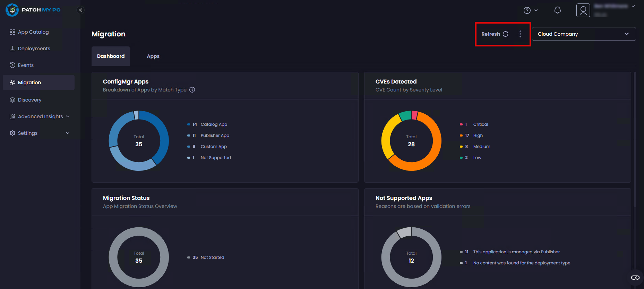Click the orange High legend swatch
Viewport: 644px width, 289px height.
coord(461,135)
